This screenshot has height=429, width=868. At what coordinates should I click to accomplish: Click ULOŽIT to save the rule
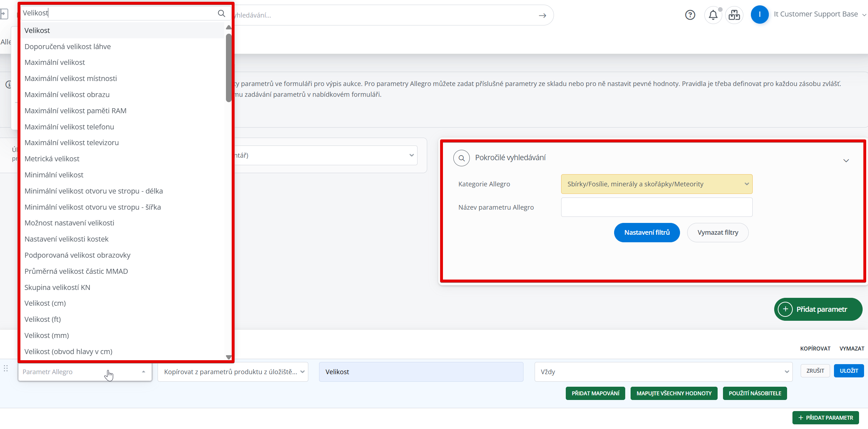click(x=849, y=371)
